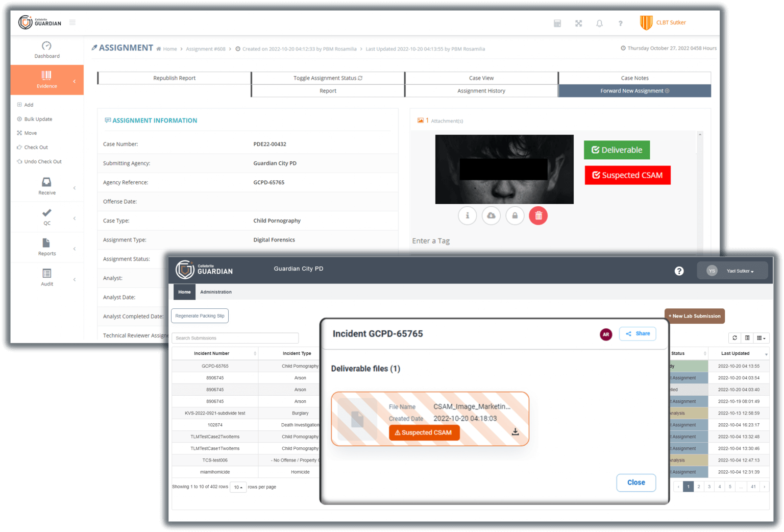Toggle the Suspected CSAM flag on the attachment
The width and height of the screenshot is (784, 532).
[627, 175]
